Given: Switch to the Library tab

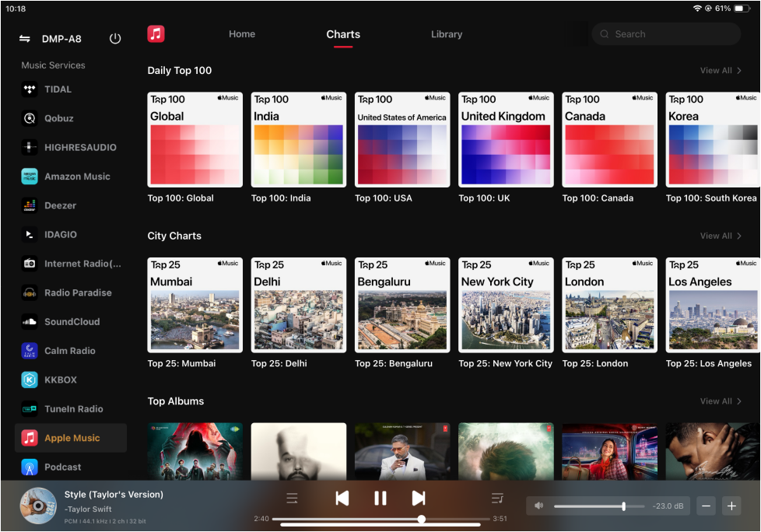Looking at the screenshot, I should pos(447,34).
